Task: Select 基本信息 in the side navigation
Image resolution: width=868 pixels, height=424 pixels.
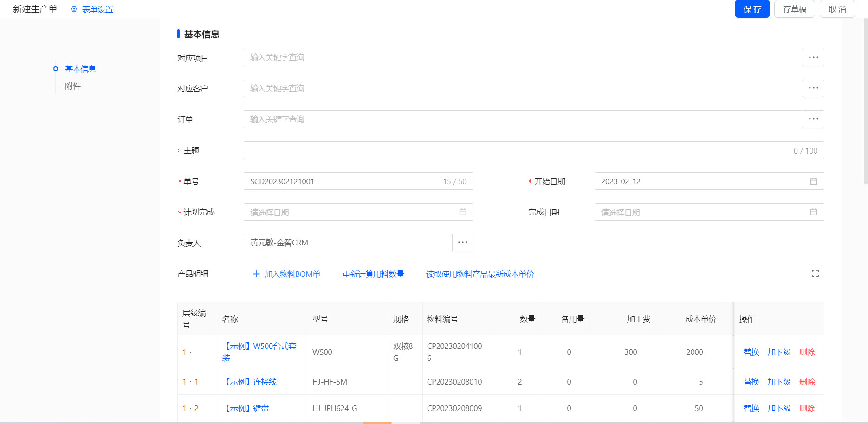Action: (80, 69)
